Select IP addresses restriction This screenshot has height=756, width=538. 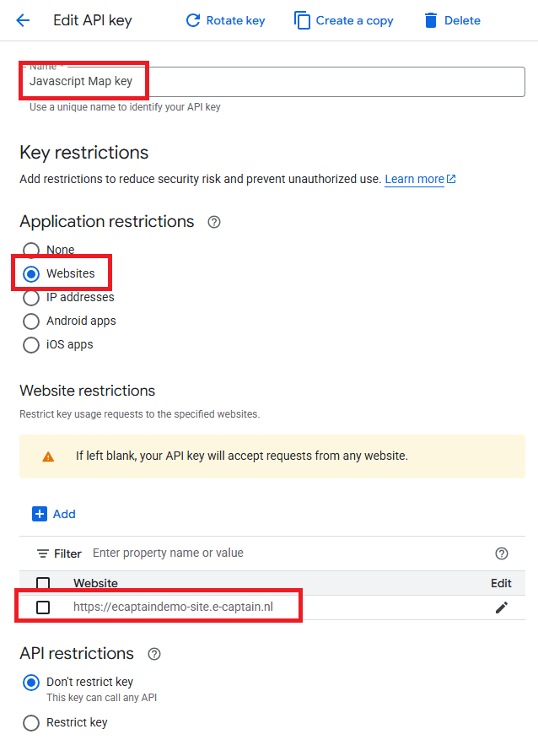[x=31, y=298]
